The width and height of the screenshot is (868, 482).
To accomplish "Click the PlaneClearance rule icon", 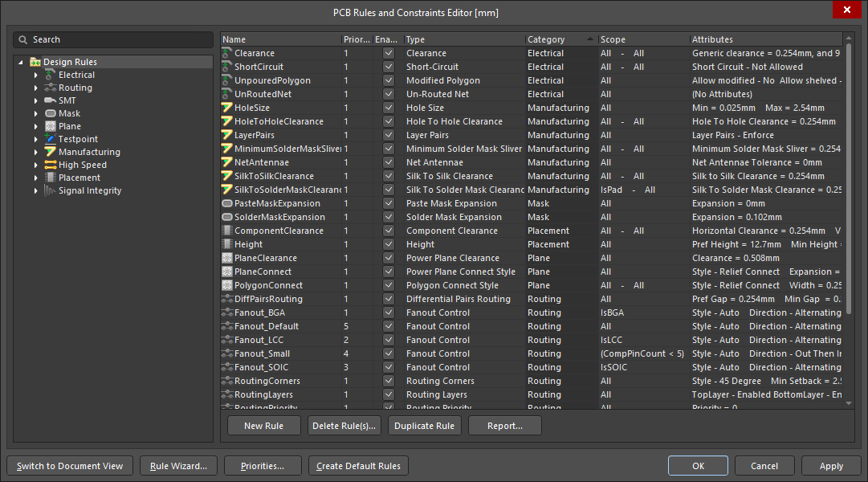I will 227,258.
